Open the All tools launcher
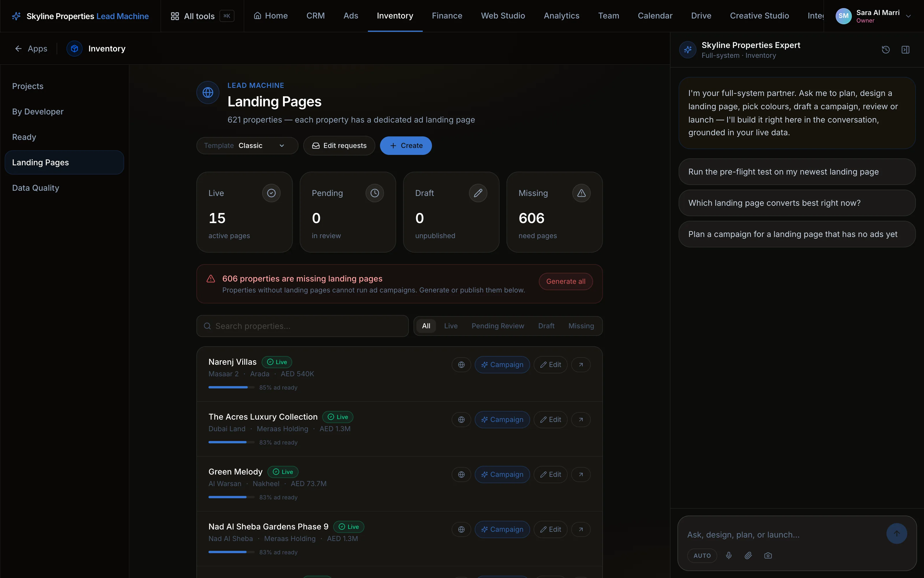Image resolution: width=924 pixels, height=578 pixels. tap(202, 16)
